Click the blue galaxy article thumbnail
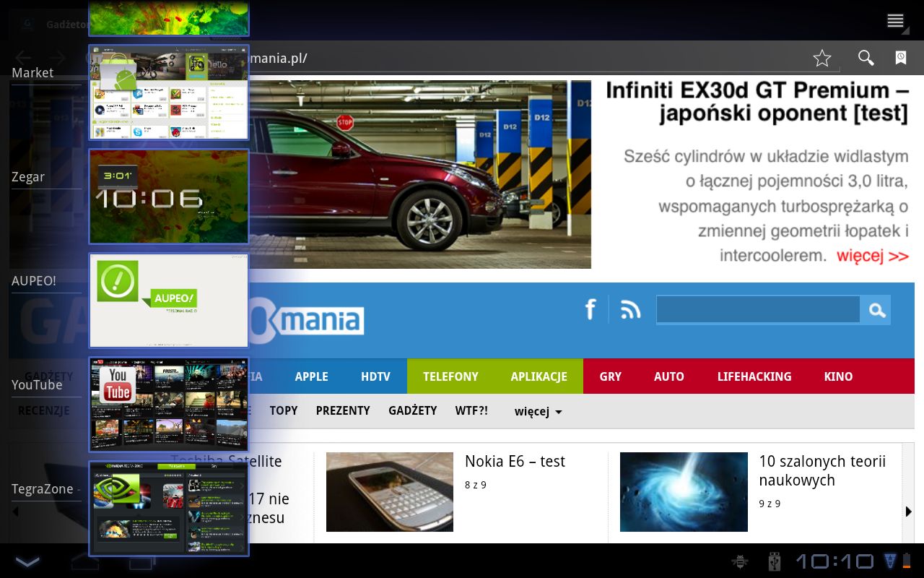Viewport: 924px width, 578px height. (684, 492)
